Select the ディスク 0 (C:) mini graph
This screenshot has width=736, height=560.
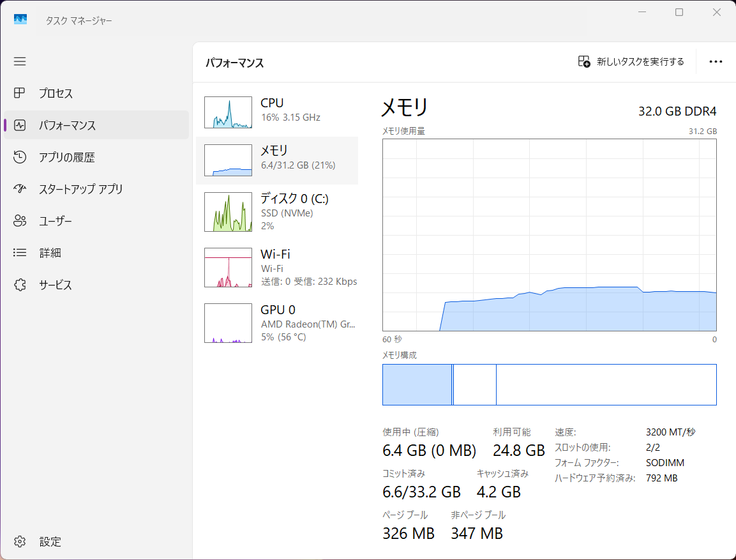click(x=228, y=212)
